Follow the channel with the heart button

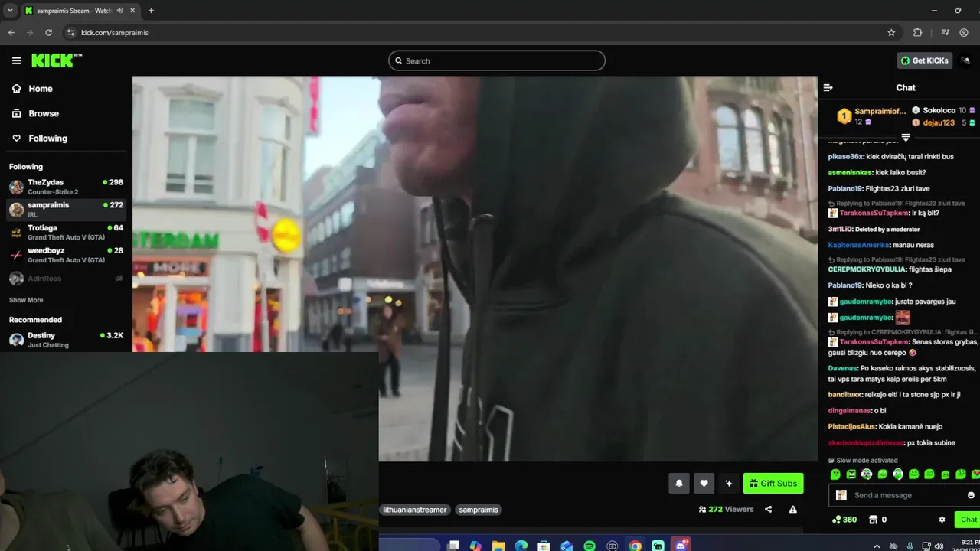[x=704, y=484]
